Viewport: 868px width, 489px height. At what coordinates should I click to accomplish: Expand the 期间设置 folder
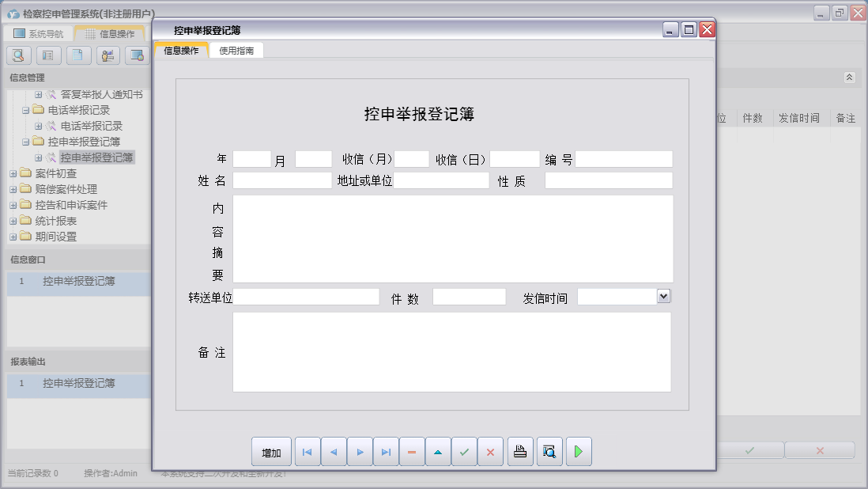(13, 237)
